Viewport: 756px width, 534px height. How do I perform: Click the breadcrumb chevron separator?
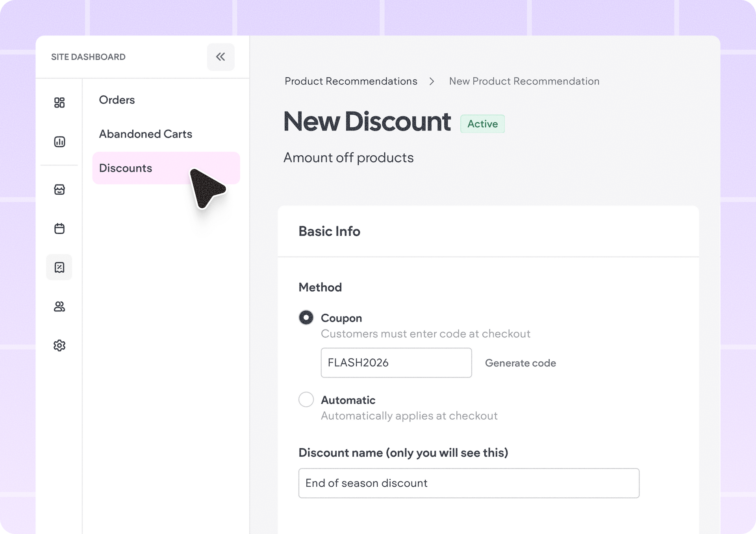click(432, 81)
